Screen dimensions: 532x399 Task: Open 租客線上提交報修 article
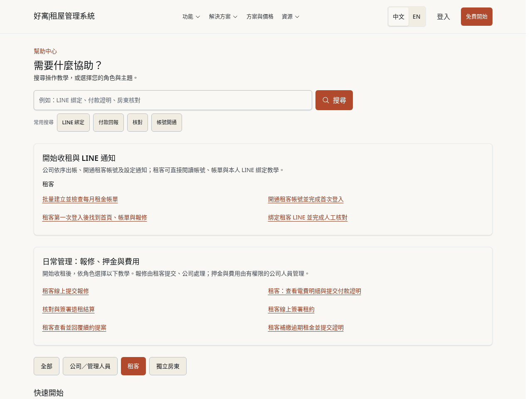click(x=66, y=291)
